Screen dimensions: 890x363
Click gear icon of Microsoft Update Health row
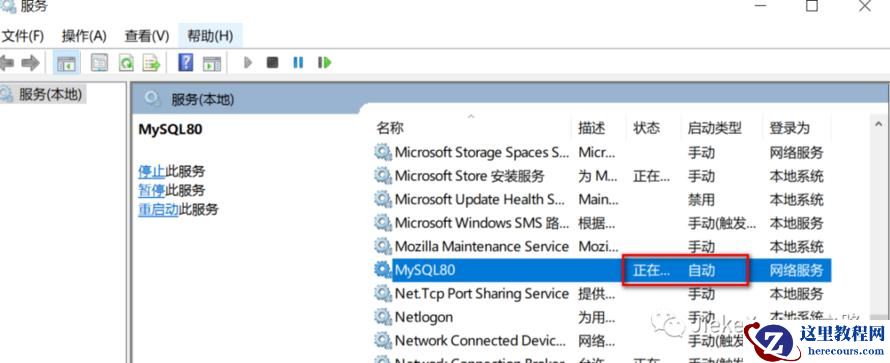[x=383, y=200]
